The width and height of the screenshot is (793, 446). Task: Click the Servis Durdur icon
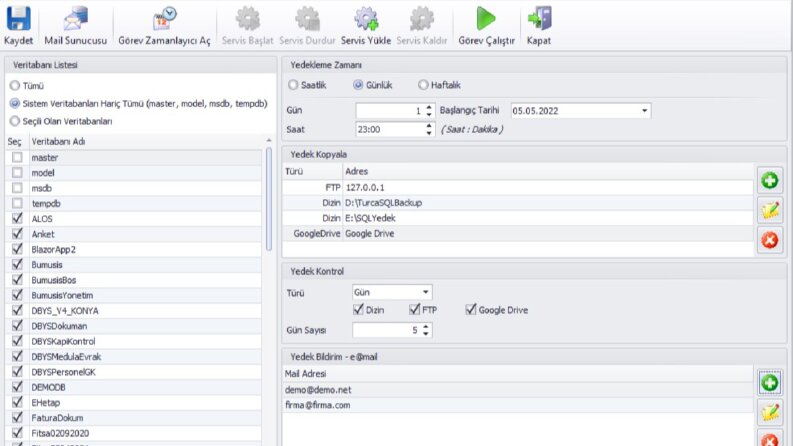click(x=307, y=18)
